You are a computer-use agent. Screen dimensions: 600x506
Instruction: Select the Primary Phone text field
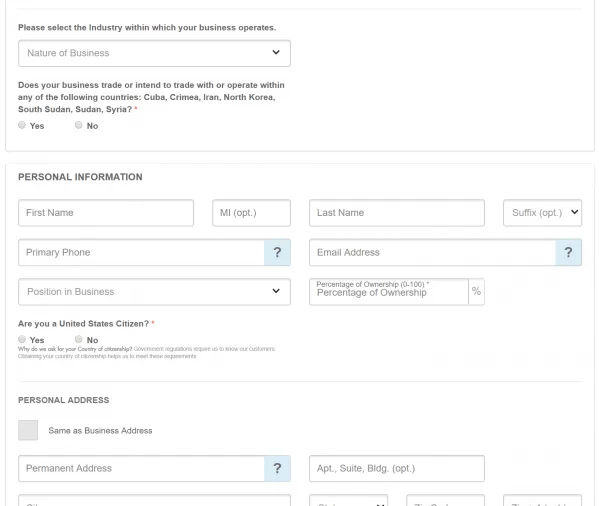pos(140,253)
